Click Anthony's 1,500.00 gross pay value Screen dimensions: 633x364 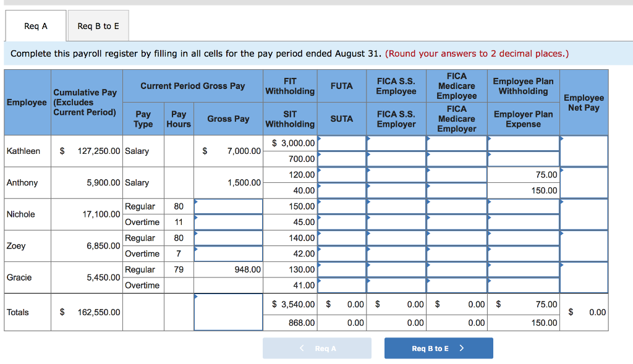point(244,183)
